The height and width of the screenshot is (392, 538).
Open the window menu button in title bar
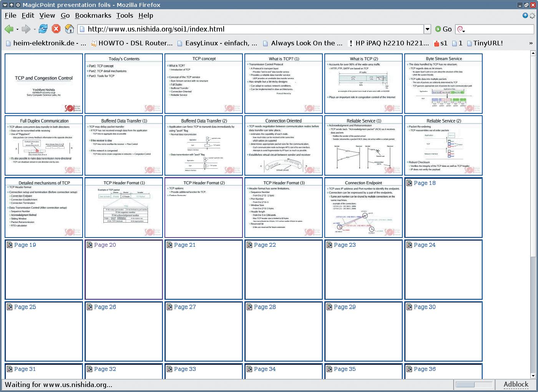point(5,5)
